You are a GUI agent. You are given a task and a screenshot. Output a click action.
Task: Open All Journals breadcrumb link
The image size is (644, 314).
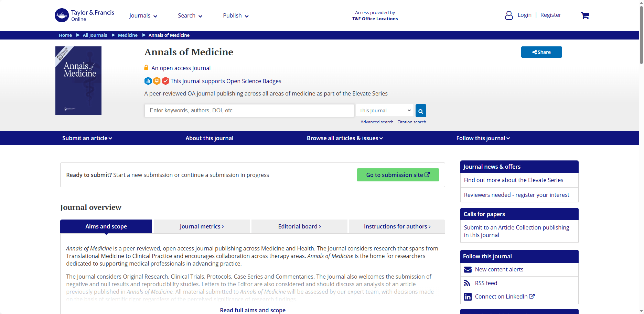point(95,35)
